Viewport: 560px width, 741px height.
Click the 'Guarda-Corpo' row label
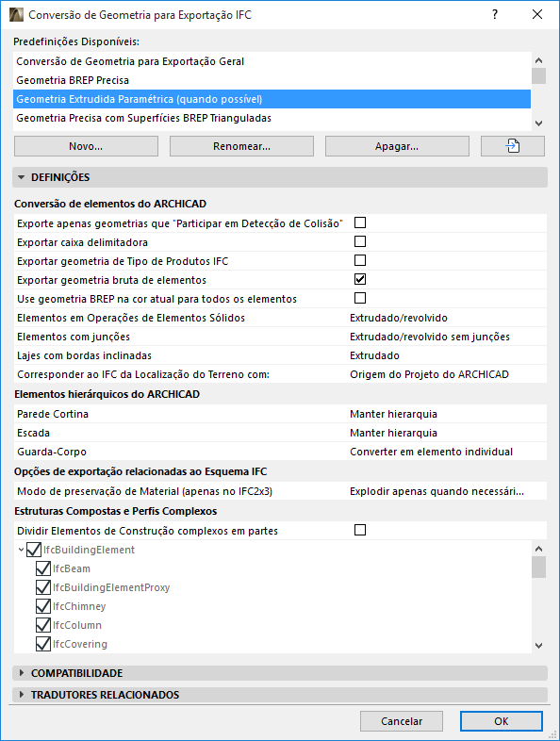52,452
